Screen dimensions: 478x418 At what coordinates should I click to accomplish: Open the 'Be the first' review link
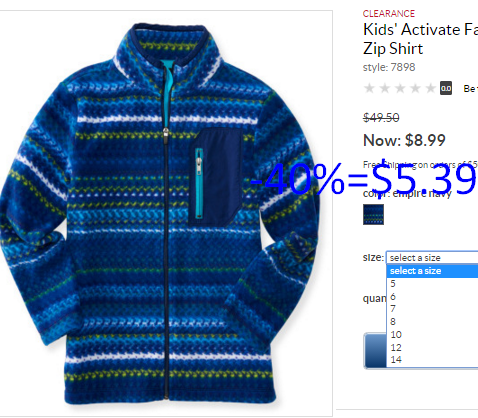click(x=470, y=89)
